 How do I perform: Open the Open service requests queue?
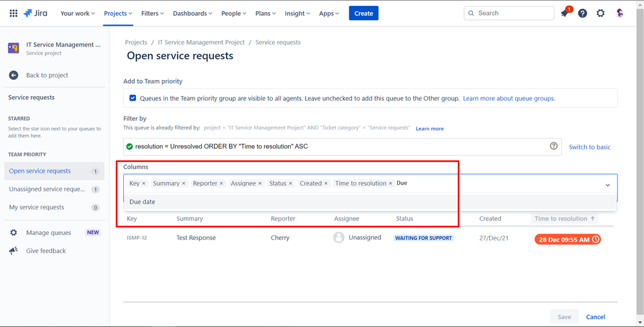pos(54,171)
